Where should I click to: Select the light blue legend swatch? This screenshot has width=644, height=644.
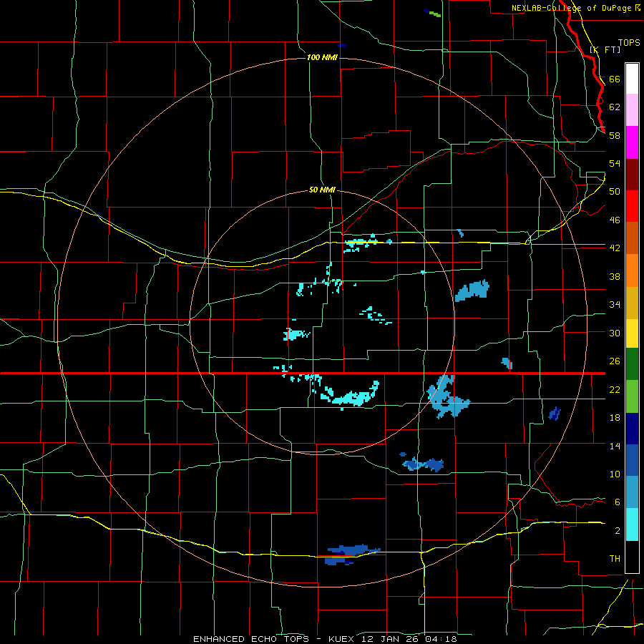(x=632, y=492)
